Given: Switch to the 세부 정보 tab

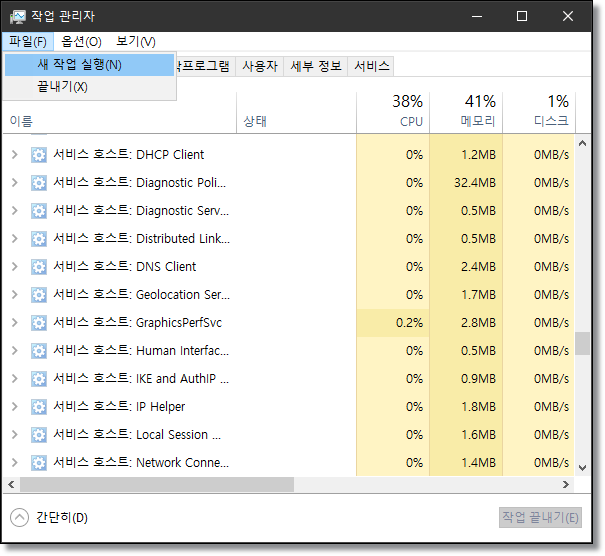Looking at the screenshot, I should 316,66.
